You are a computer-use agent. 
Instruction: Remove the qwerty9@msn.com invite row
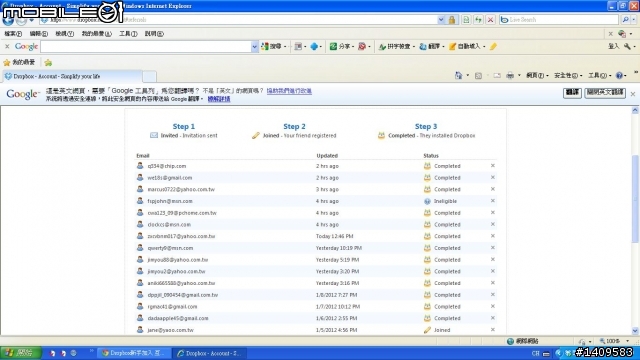click(493, 248)
